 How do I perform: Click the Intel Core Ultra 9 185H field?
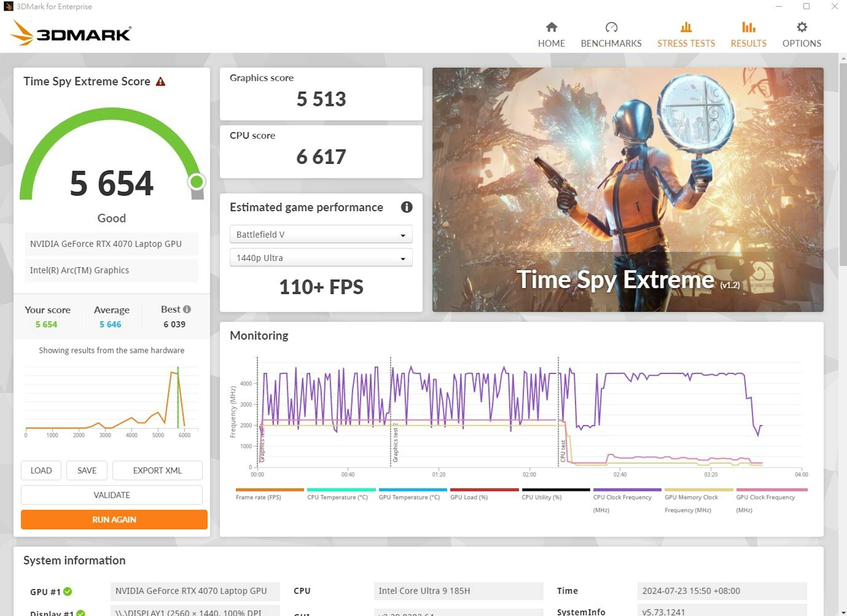click(459, 591)
